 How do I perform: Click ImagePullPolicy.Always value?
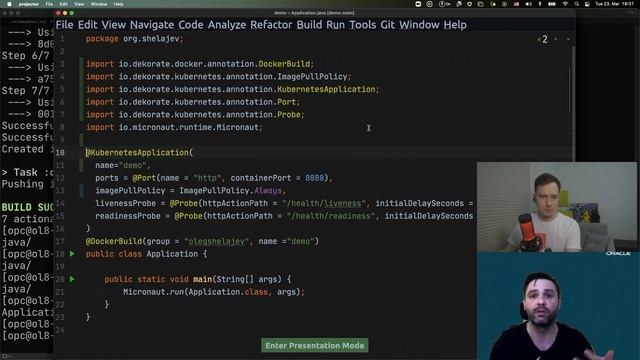[x=231, y=191]
